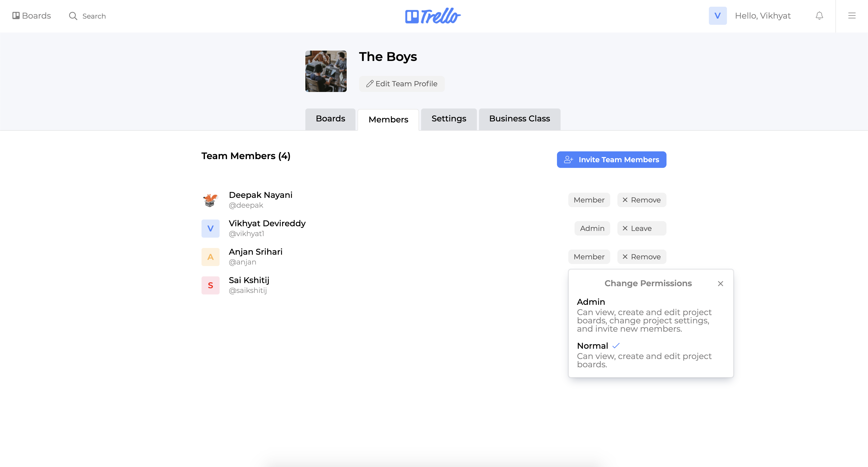Viewport: 868px width, 467px height.
Task: Open the hamburger menu icon
Action: pyautogui.click(x=851, y=16)
